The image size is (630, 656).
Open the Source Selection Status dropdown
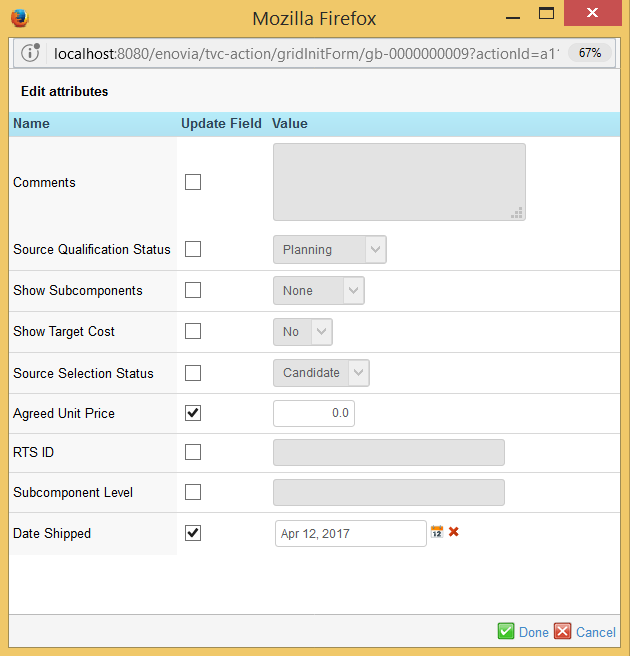[x=321, y=373]
